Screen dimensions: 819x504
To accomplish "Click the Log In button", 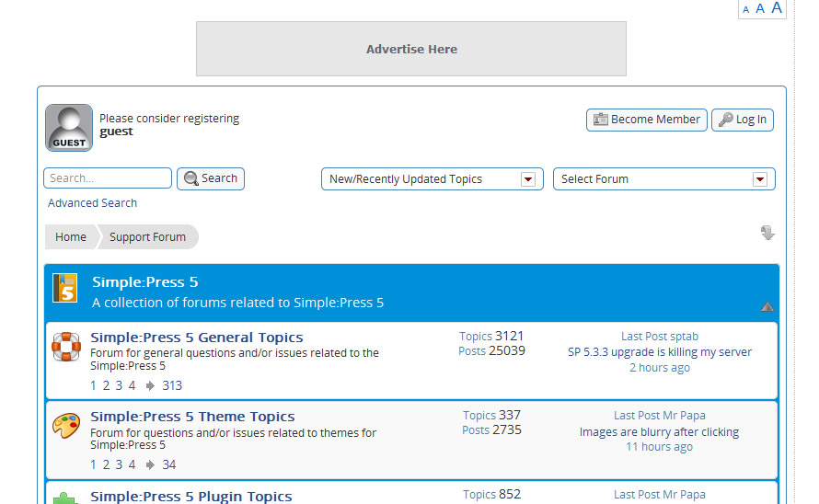I will pos(743,120).
